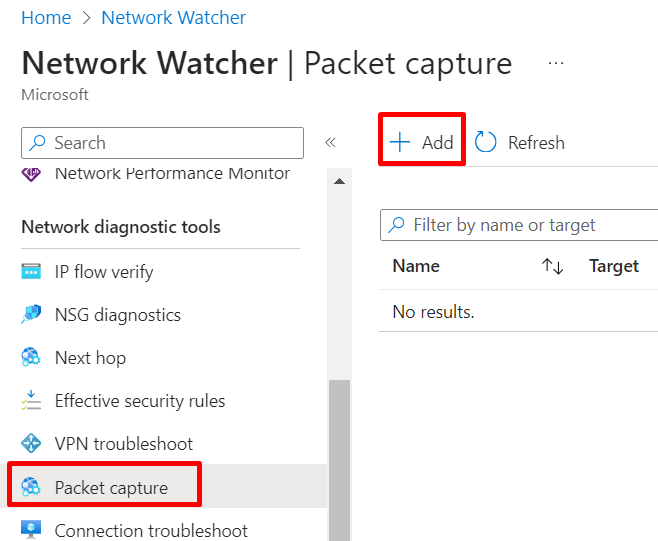The width and height of the screenshot is (658, 541).
Task: Click the circular Refresh arrow icon
Action: point(486,142)
